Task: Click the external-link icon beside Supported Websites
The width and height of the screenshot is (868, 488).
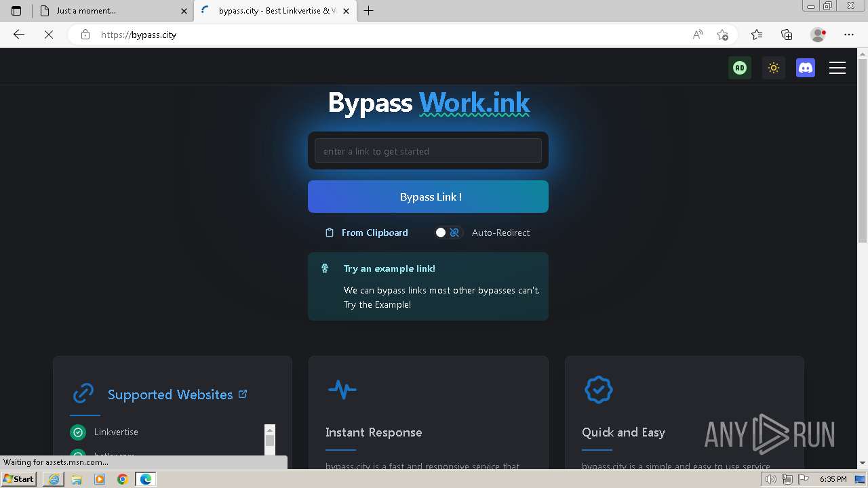Action: point(243,393)
